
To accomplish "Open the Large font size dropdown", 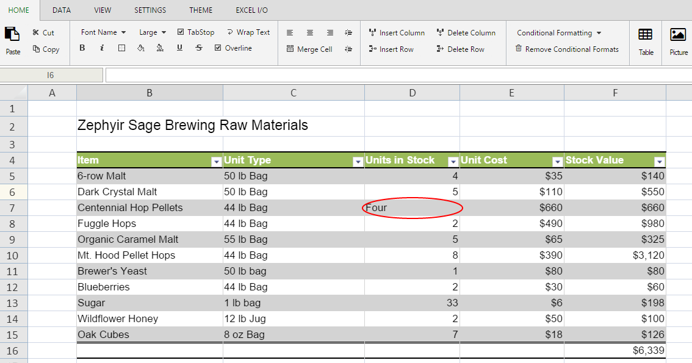I will (x=152, y=32).
